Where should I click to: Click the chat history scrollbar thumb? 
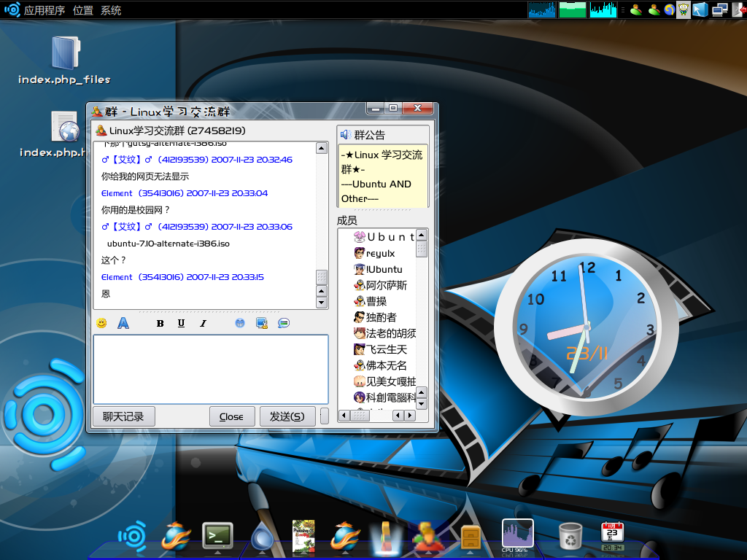(x=322, y=277)
